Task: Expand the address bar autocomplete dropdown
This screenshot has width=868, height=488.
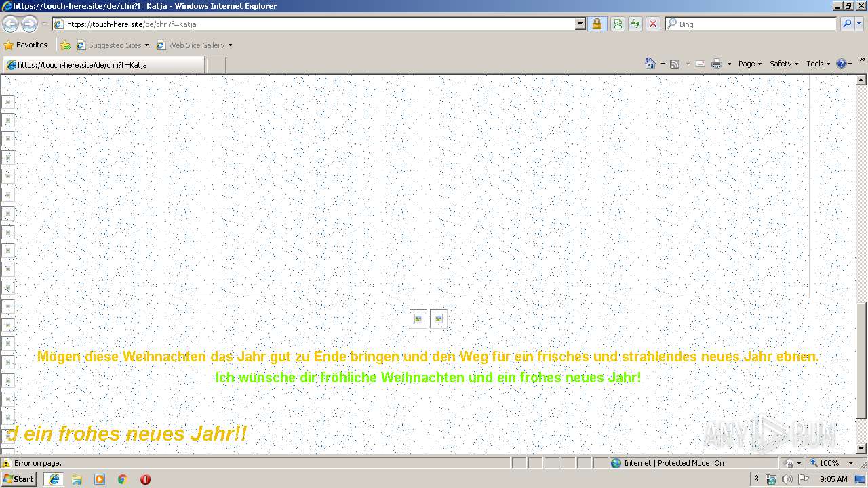Action: point(580,24)
